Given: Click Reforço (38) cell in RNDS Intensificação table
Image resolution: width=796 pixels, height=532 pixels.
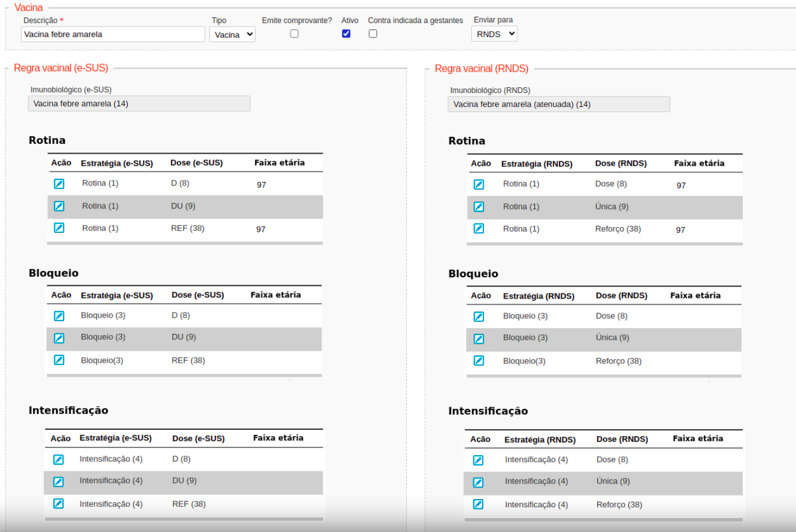Looking at the screenshot, I should 619,505.
